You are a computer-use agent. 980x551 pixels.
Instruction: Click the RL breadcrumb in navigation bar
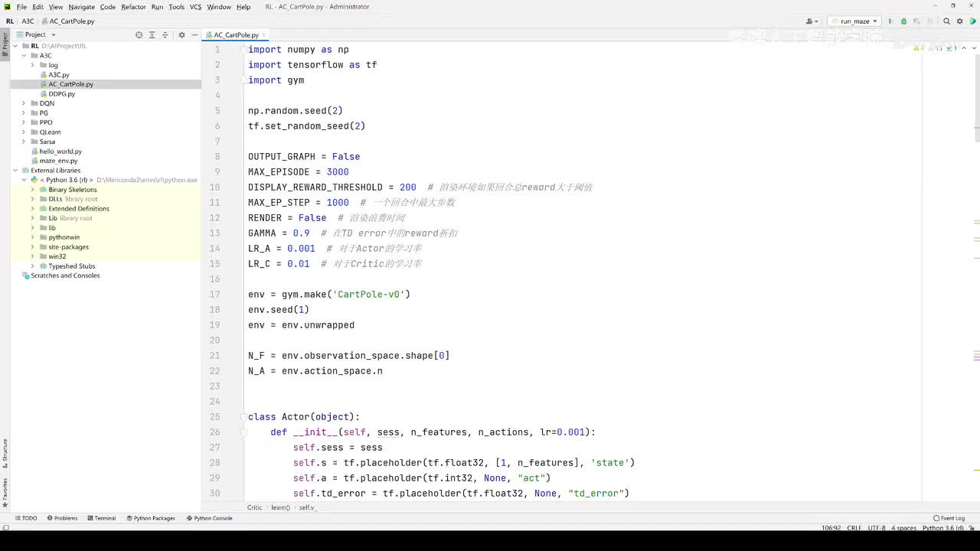click(x=10, y=21)
